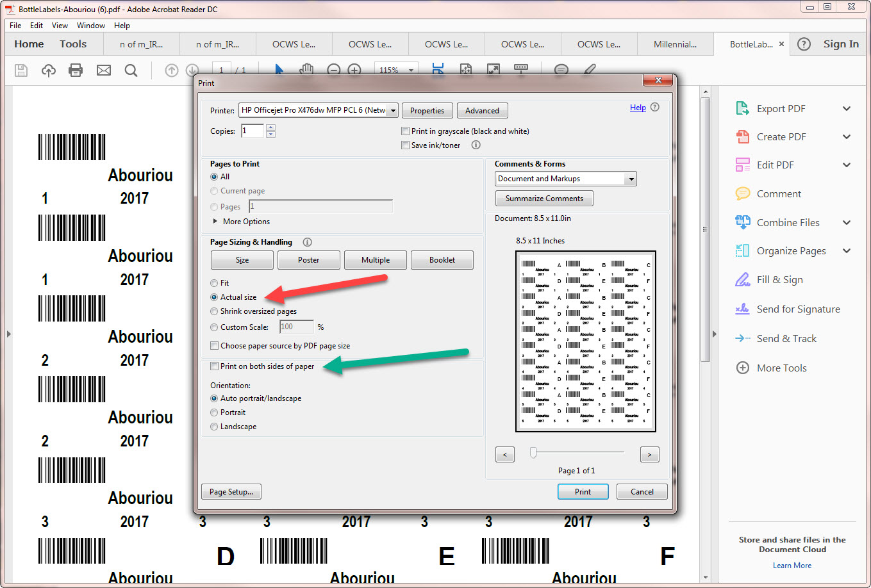Click the magnifier search toolbar icon
The width and height of the screenshot is (871, 588).
[x=131, y=70]
